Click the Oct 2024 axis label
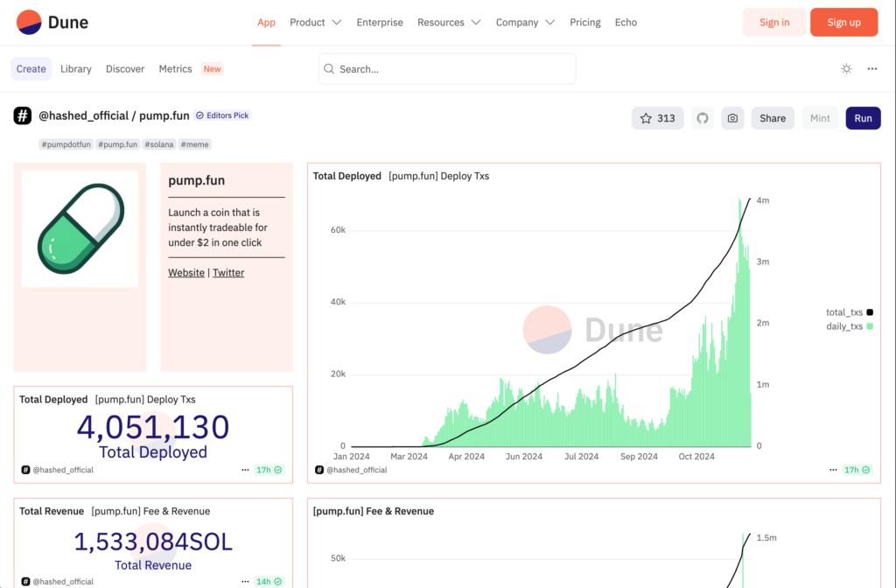 (x=696, y=457)
